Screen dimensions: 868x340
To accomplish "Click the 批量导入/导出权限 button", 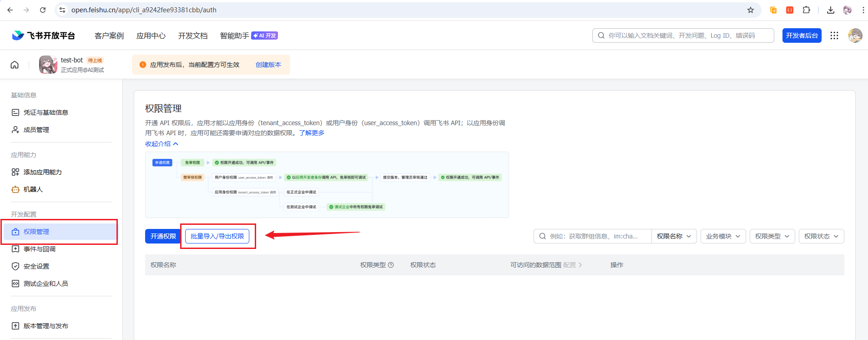I will click(x=217, y=236).
